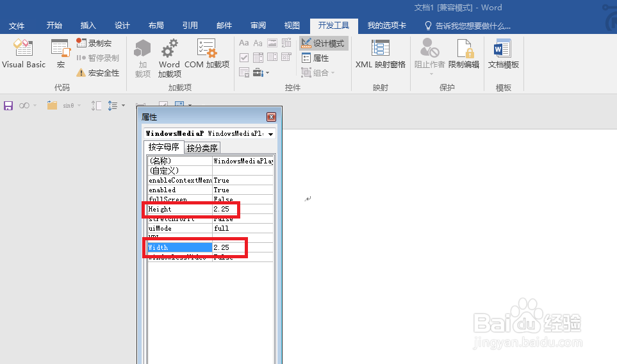Select the uiMode property row
617x364 pixels.
click(x=211, y=228)
